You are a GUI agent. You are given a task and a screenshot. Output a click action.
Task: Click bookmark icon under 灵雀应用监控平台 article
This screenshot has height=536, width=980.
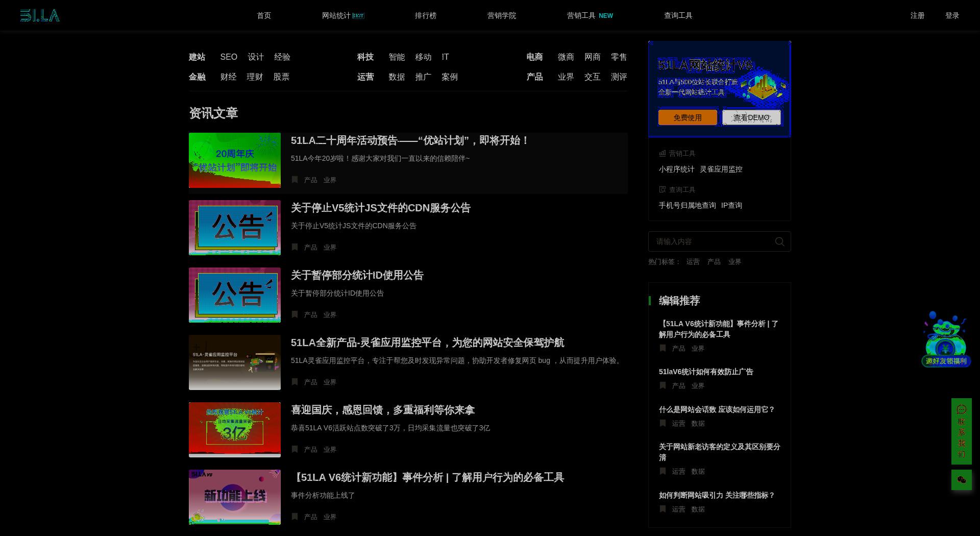coord(295,382)
